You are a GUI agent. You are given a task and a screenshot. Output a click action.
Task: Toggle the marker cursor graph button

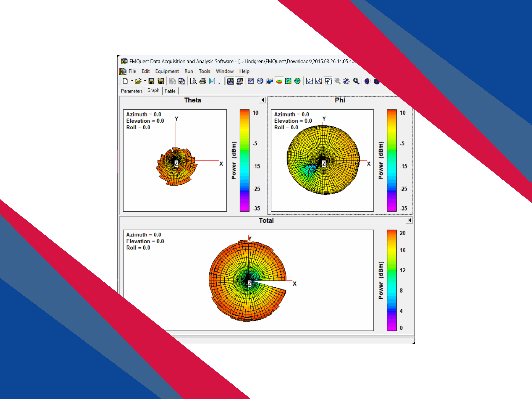point(319,81)
